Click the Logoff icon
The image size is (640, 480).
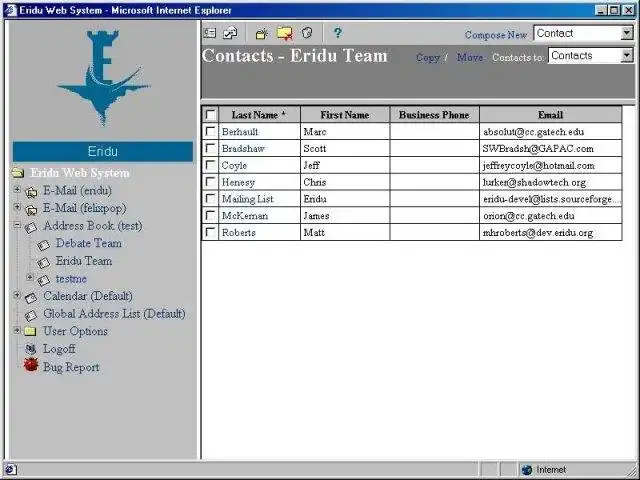[31, 349]
